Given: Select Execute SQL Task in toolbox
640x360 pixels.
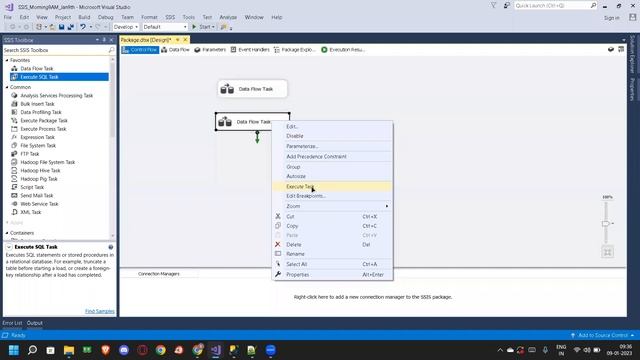Looking at the screenshot, I should point(59,77).
